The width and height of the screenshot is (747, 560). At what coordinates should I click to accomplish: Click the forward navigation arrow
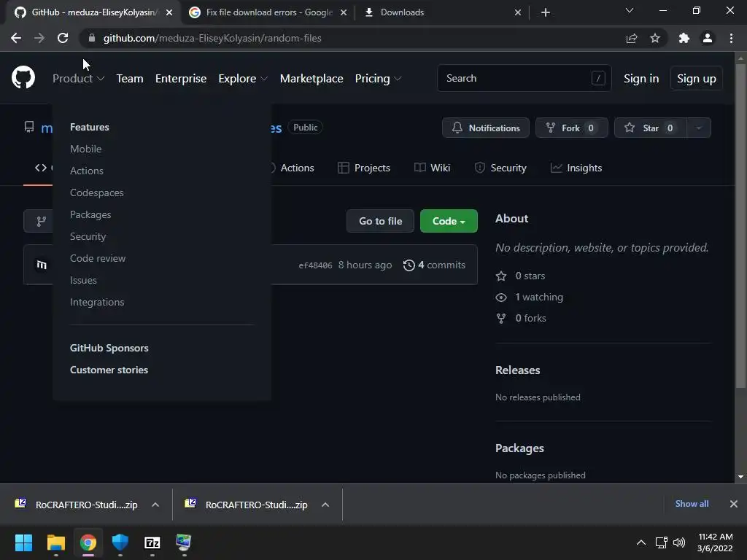point(39,38)
